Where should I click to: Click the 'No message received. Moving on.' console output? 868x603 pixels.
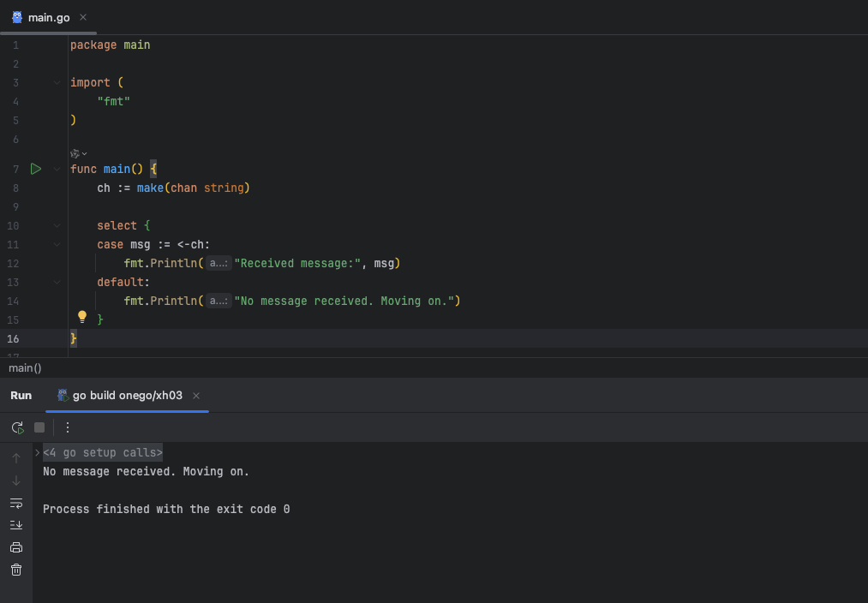click(x=147, y=471)
